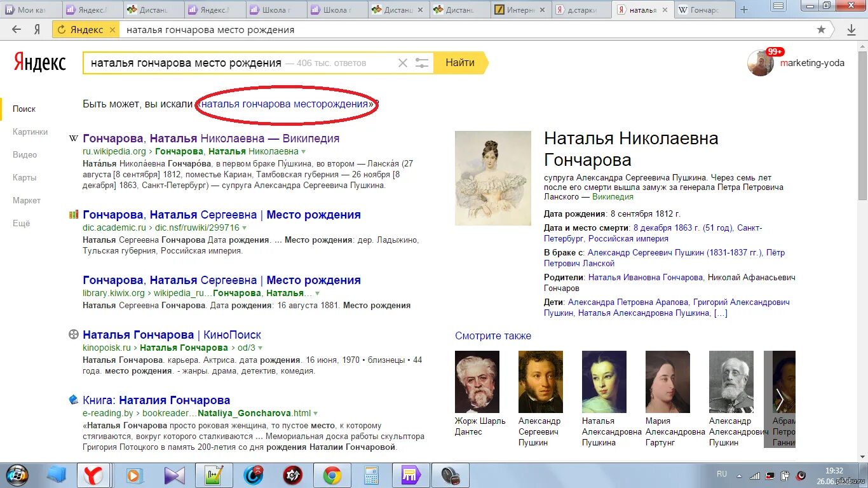Expand dropdown arrow after Наталья Николаевна URL
The height and width of the screenshot is (488, 868).
coord(304,152)
